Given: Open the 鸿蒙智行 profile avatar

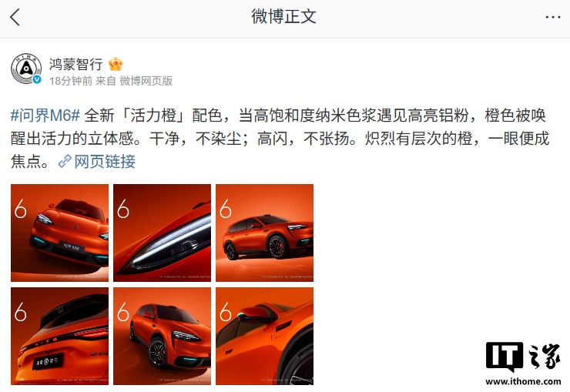Looking at the screenshot, I should coord(26,69).
